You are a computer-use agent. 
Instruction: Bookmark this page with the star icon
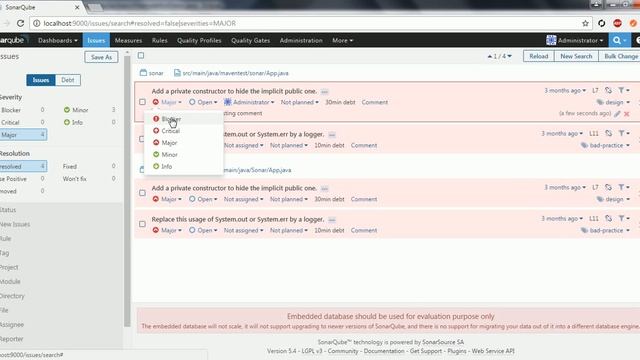585,23
